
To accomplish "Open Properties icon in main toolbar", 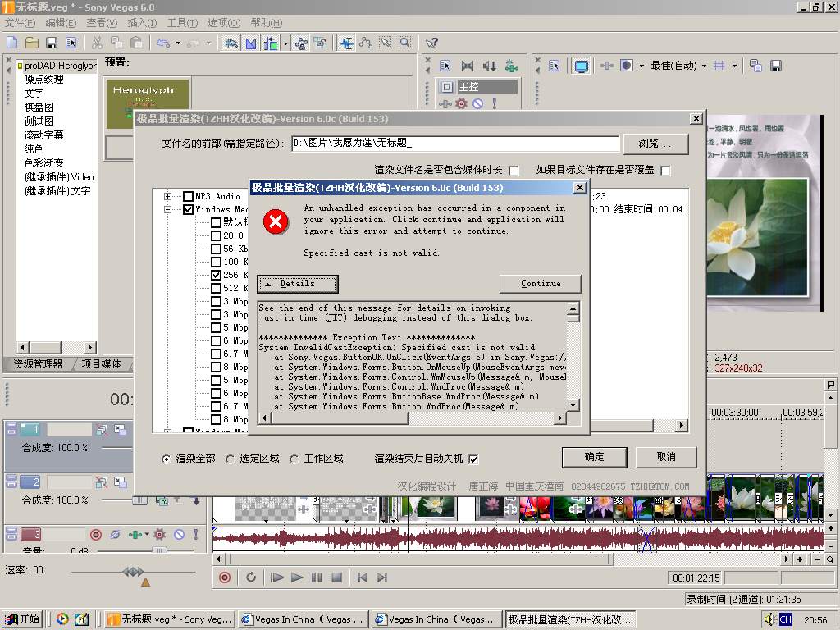I will point(71,43).
